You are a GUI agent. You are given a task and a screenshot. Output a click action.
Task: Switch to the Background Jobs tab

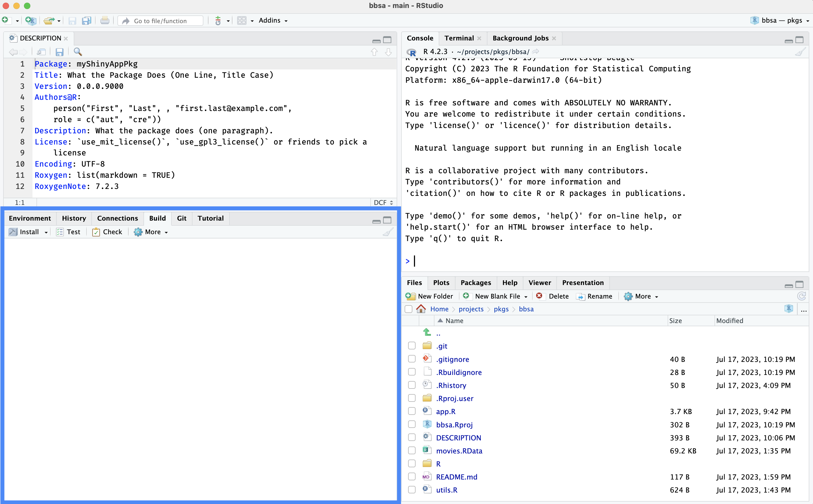(520, 38)
